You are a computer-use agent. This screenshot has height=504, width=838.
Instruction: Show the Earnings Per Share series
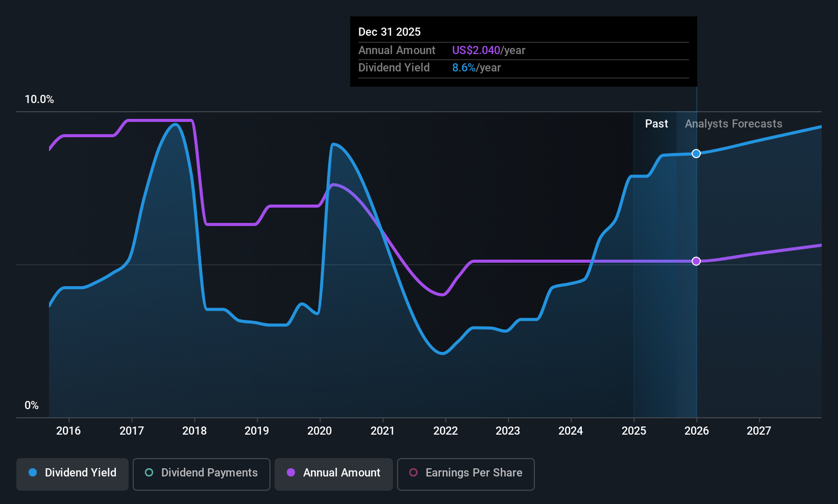tap(466, 474)
